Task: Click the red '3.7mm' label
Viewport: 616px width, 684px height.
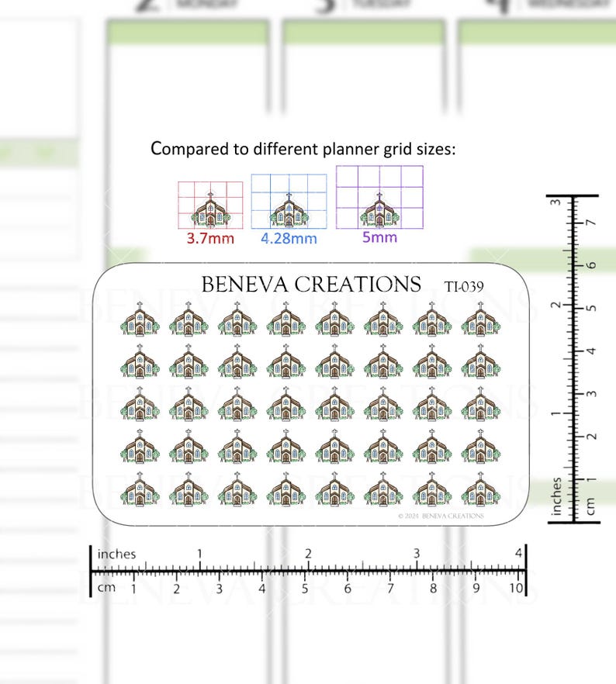Action: pos(210,238)
